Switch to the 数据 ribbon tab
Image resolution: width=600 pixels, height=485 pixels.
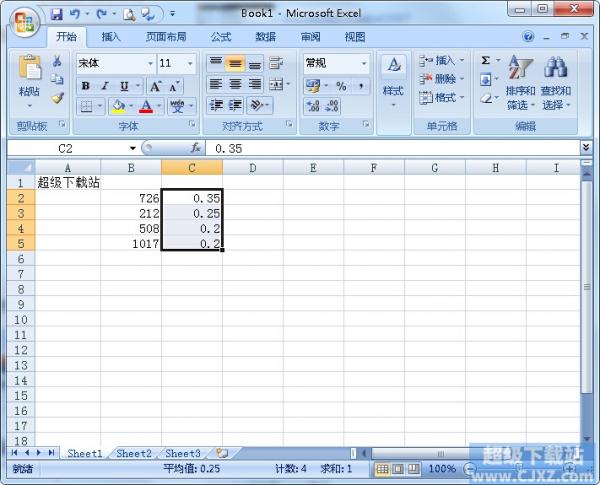tap(266, 37)
